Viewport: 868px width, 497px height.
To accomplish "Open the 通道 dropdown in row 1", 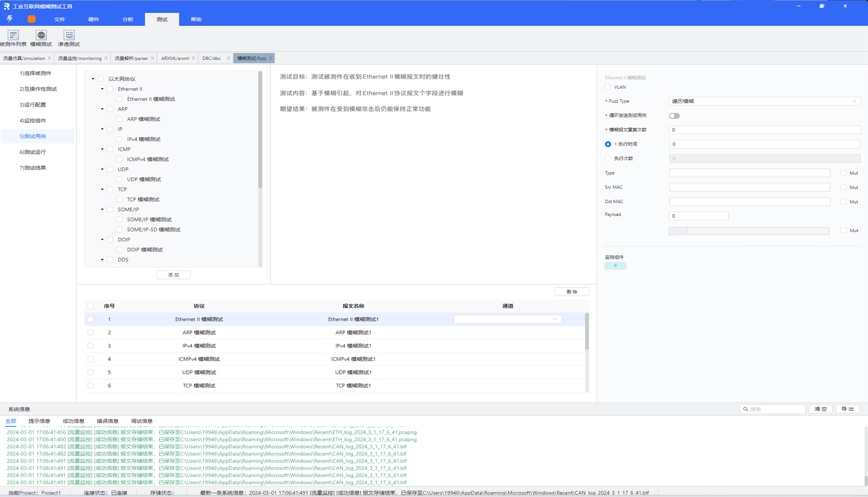I will (x=507, y=319).
